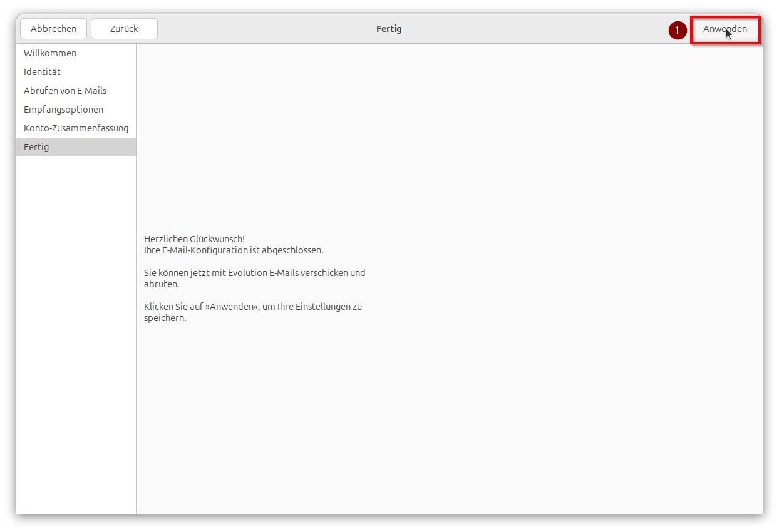Click the Fertig title in the header bar
779x532 pixels.
(388, 28)
